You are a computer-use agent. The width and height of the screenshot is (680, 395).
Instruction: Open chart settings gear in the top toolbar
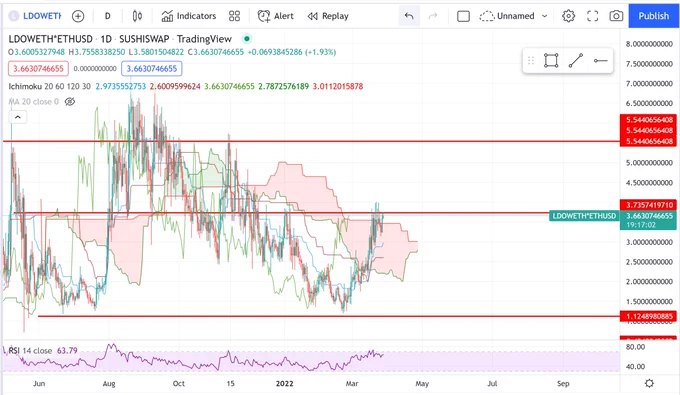pyautogui.click(x=569, y=16)
